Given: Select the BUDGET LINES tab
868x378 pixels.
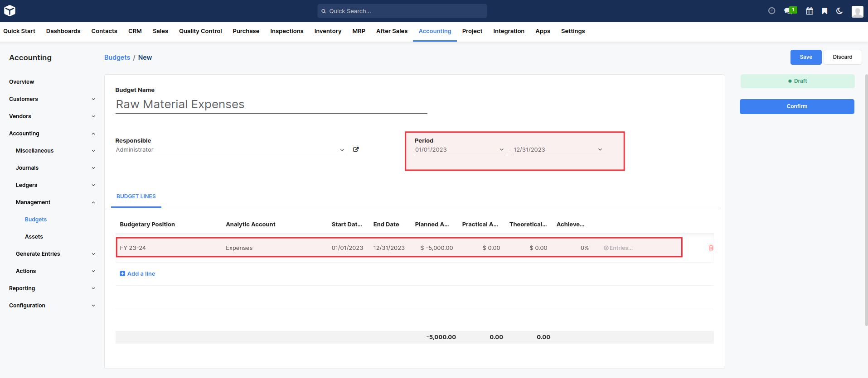Looking at the screenshot, I should click(136, 196).
